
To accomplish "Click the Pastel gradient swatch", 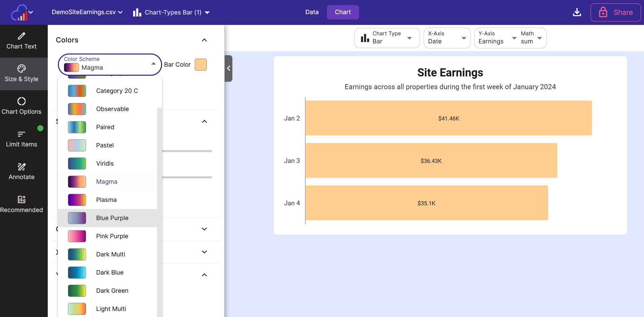I will (77, 145).
